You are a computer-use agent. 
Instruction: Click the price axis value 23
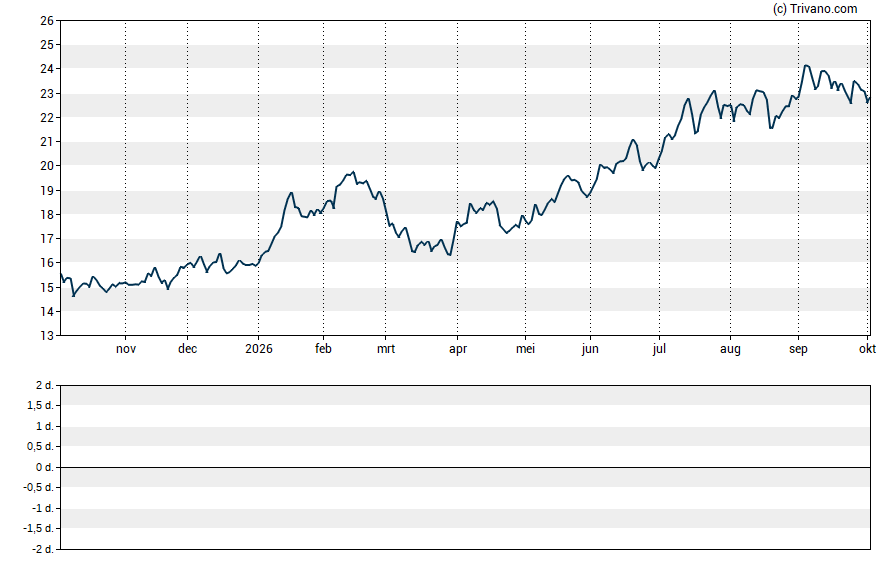pyautogui.click(x=47, y=93)
